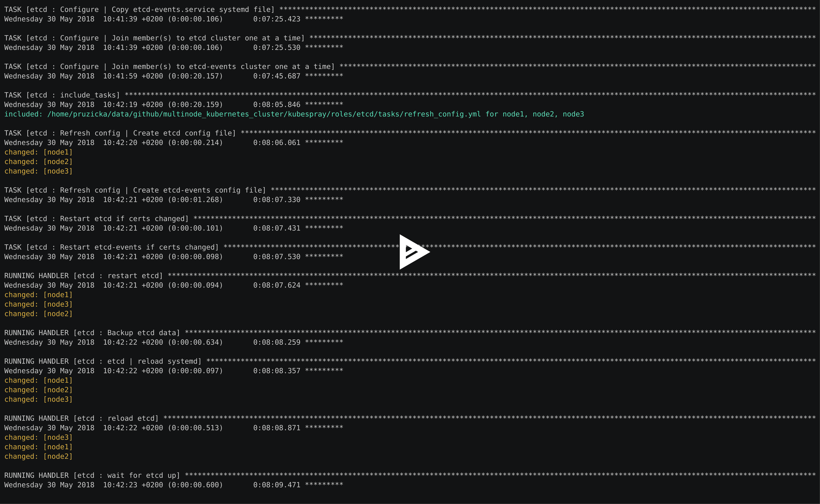The width and height of the screenshot is (820, 504).
Task: Select 'changed: [node1]' under Create etcd config file
Action: tap(38, 152)
